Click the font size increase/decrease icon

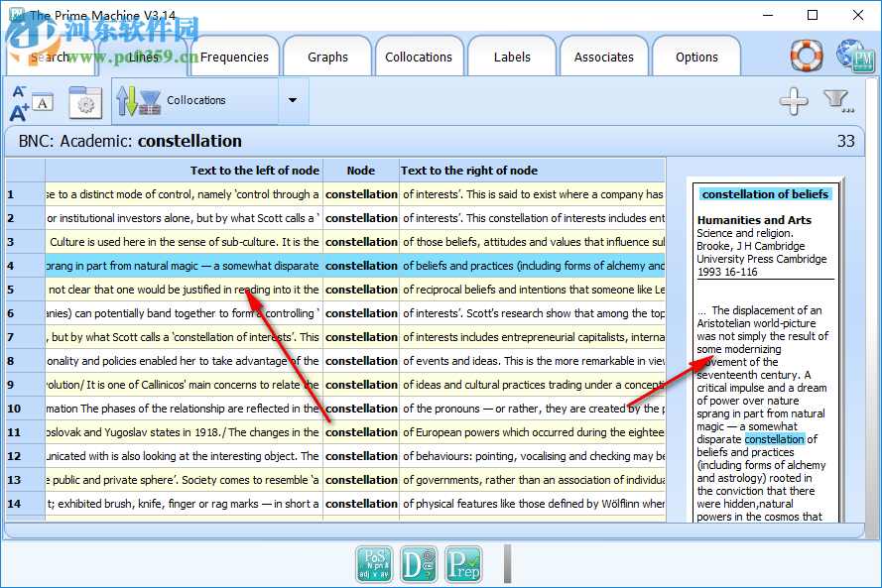(x=32, y=102)
